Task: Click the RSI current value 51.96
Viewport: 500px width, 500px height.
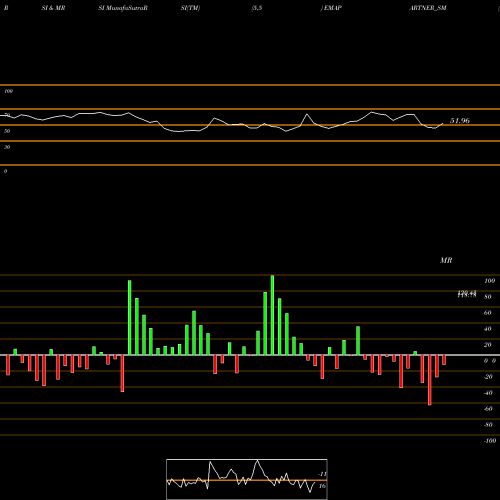Action: pyautogui.click(x=460, y=121)
